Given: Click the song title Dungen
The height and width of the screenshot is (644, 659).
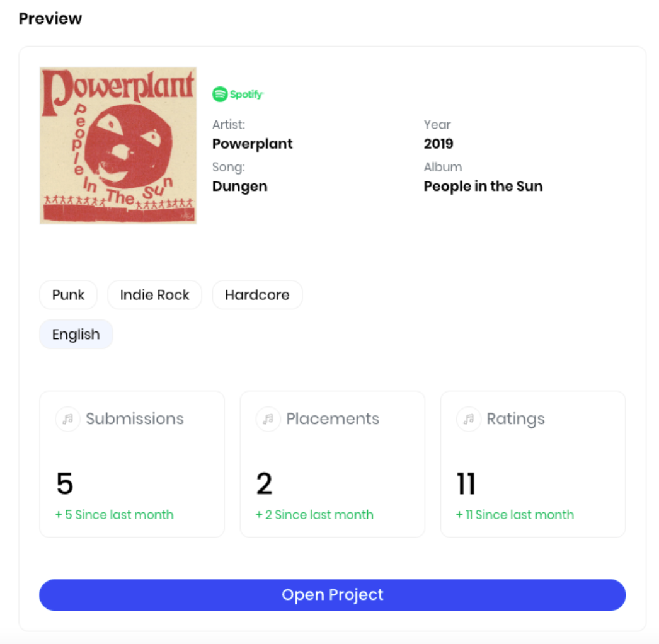Looking at the screenshot, I should click(239, 187).
